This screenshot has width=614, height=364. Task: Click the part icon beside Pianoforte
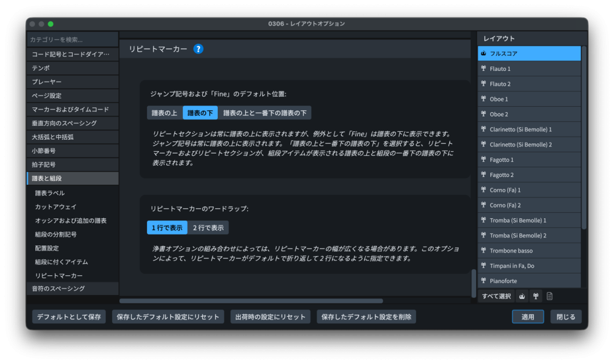pos(483,281)
